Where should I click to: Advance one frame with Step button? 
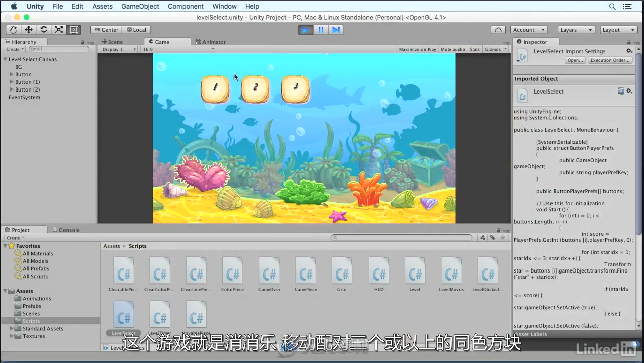[x=336, y=30]
